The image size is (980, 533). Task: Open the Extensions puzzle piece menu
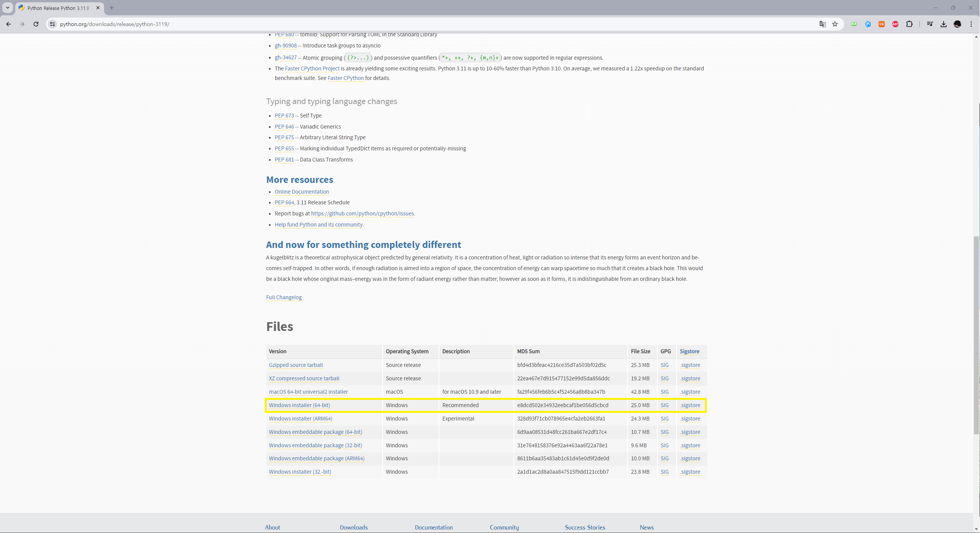(910, 24)
